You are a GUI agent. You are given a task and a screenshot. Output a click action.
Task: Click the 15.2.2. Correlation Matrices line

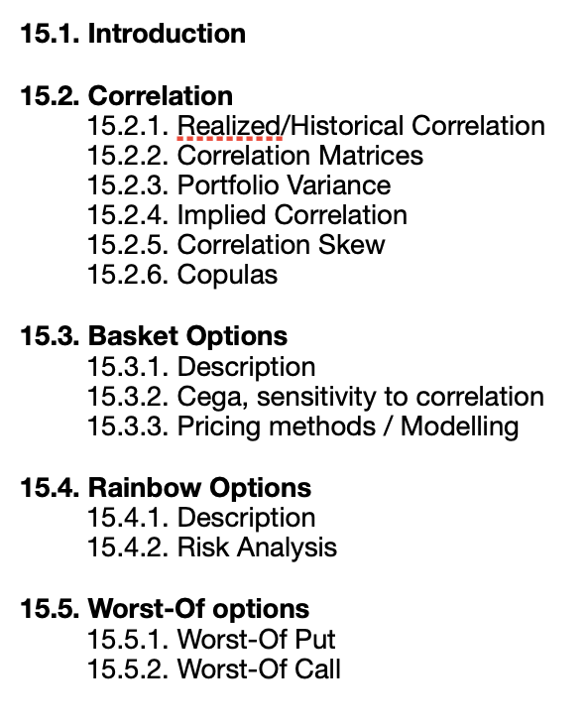coord(255,155)
